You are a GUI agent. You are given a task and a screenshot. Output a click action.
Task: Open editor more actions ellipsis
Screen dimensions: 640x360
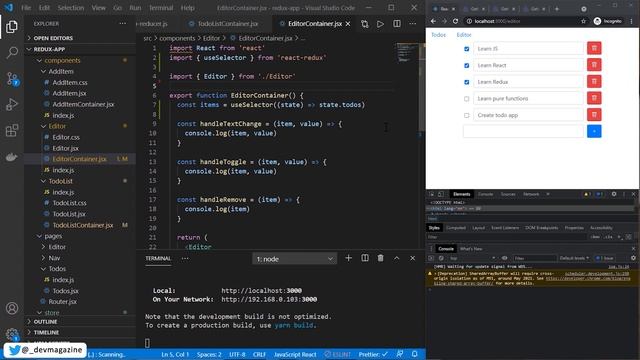[x=413, y=24]
